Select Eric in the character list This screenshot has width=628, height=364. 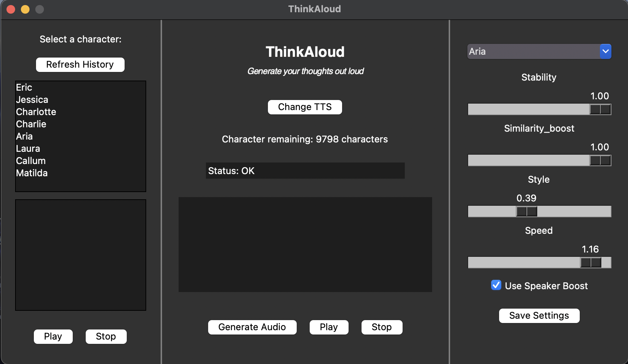pyautogui.click(x=80, y=87)
